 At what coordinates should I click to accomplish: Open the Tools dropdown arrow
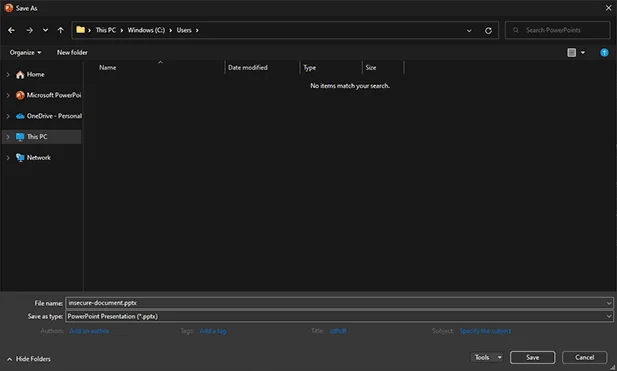click(x=499, y=357)
